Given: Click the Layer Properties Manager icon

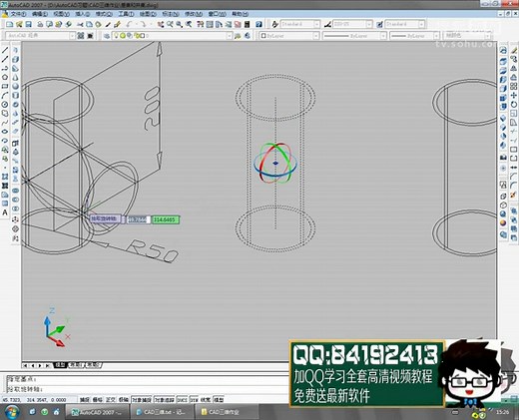Looking at the screenshot, I should [107, 36].
